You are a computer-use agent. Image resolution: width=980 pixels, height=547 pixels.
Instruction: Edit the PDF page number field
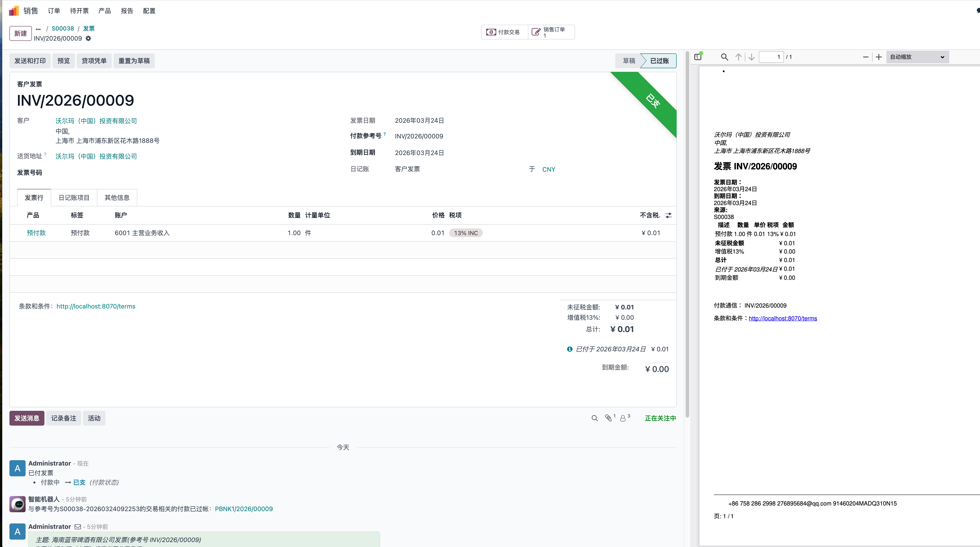coord(771,57)
